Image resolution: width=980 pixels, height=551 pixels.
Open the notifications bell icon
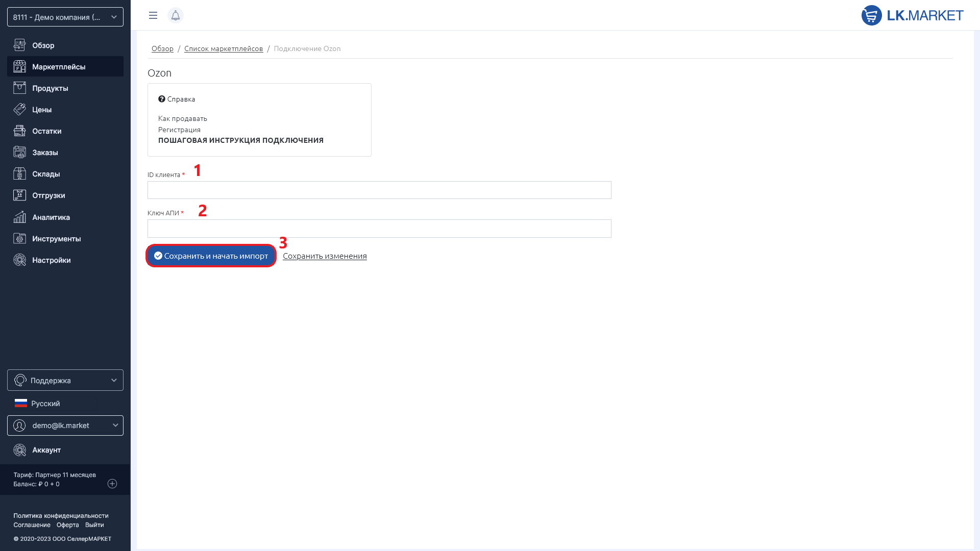[x=175, y=15]
